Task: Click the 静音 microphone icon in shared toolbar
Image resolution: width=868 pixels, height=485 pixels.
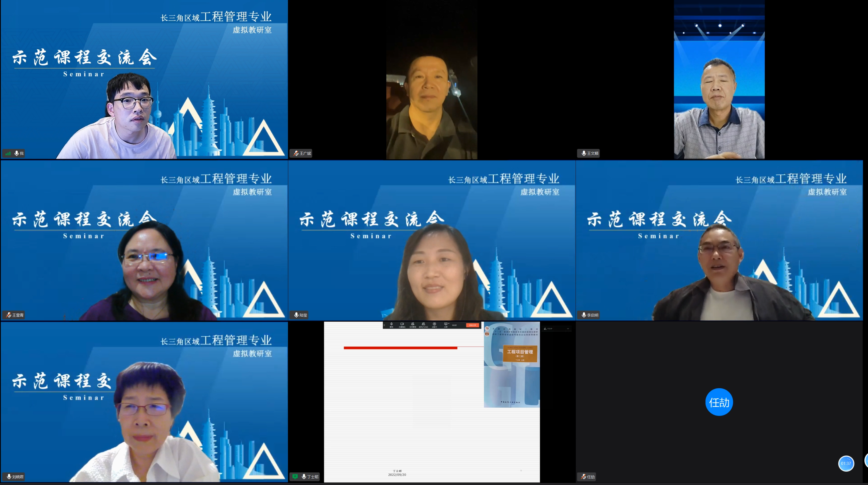Action: coord(391,324)
